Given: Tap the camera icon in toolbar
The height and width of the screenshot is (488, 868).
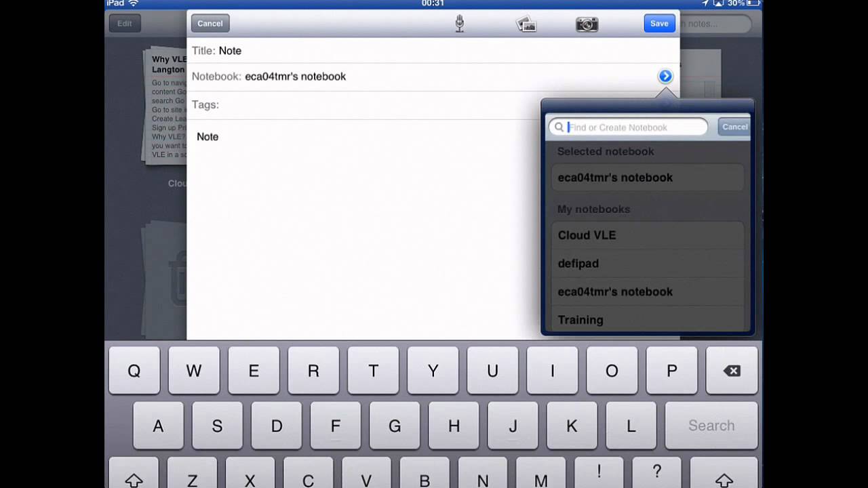Looking at the screenshot, I should pos(587,24).
